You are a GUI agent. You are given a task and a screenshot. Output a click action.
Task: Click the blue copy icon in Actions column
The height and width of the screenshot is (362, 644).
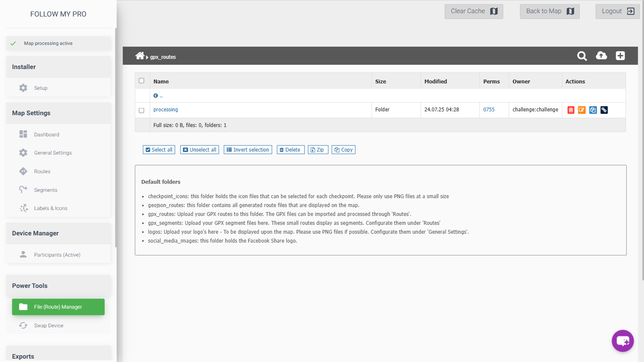point(593,110)
